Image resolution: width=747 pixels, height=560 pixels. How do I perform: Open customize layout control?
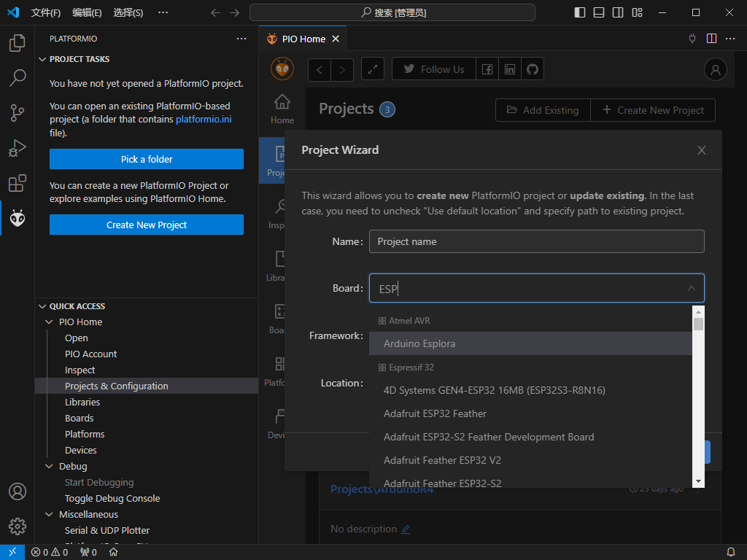637,12
